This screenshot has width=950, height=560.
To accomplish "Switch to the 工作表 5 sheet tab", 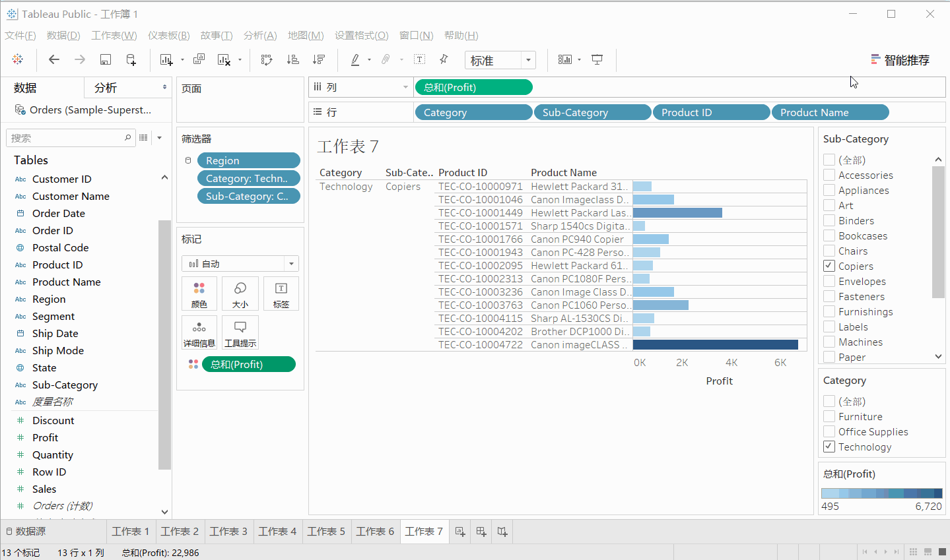I will pos(326,531).
